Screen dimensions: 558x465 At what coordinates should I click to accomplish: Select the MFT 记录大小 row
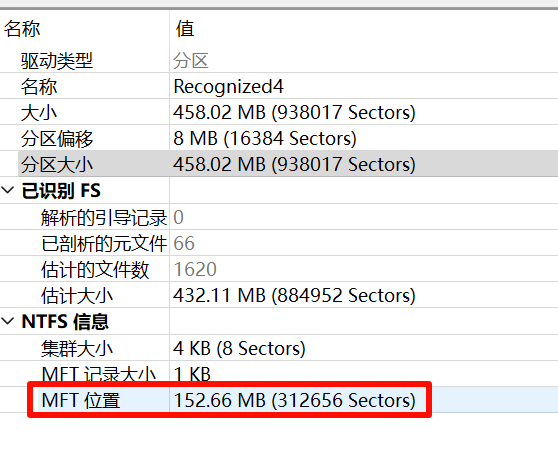tap(279, 374)
